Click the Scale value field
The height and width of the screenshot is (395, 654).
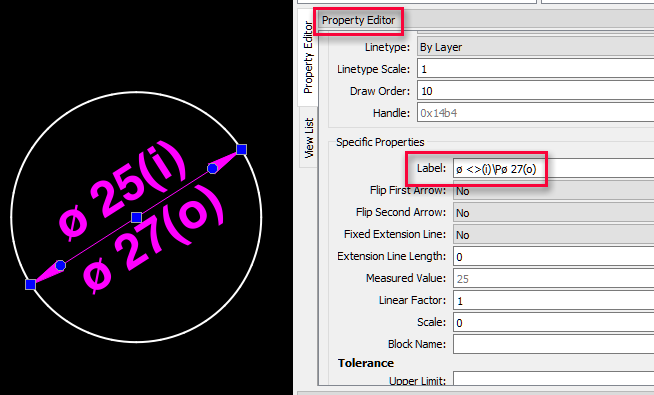pos(553,322)
